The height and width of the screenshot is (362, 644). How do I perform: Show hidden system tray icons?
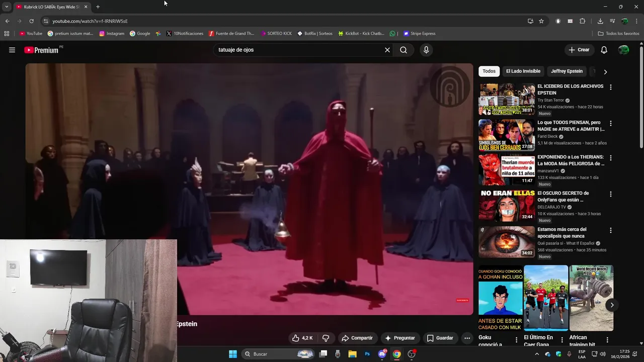[x=536, y=354]
